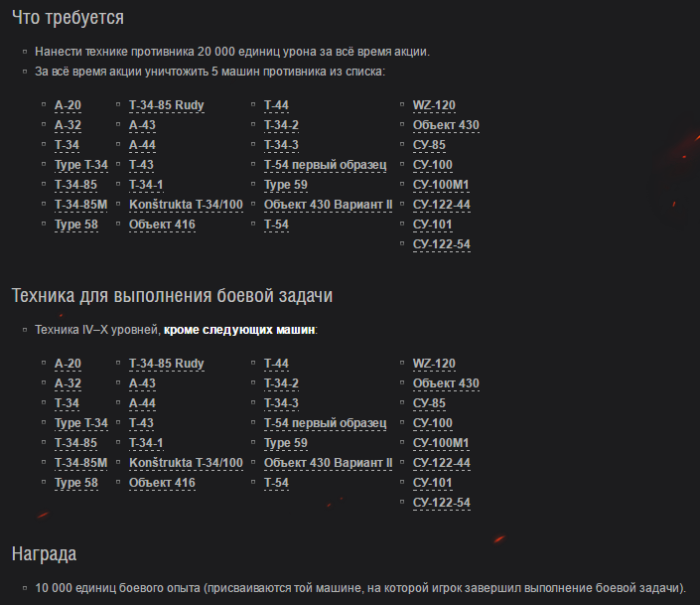Viewport: 700px width, 605px height.
Task: Open A-44 link under Что требуется
Action: click(142, 145)
